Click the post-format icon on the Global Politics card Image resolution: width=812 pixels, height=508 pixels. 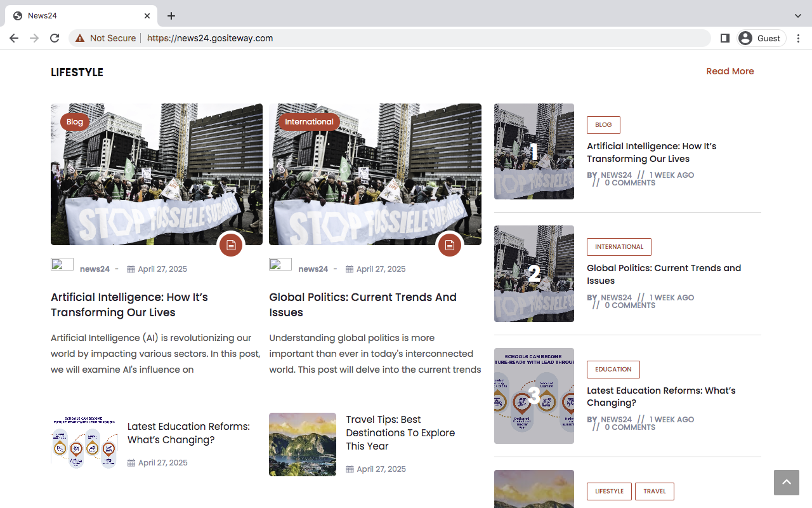click(449, 245)
